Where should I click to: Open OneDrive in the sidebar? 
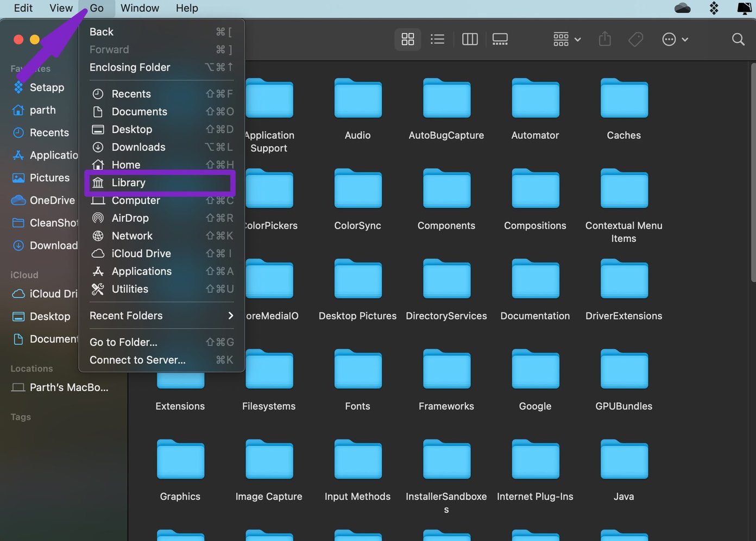click(45, 200)
